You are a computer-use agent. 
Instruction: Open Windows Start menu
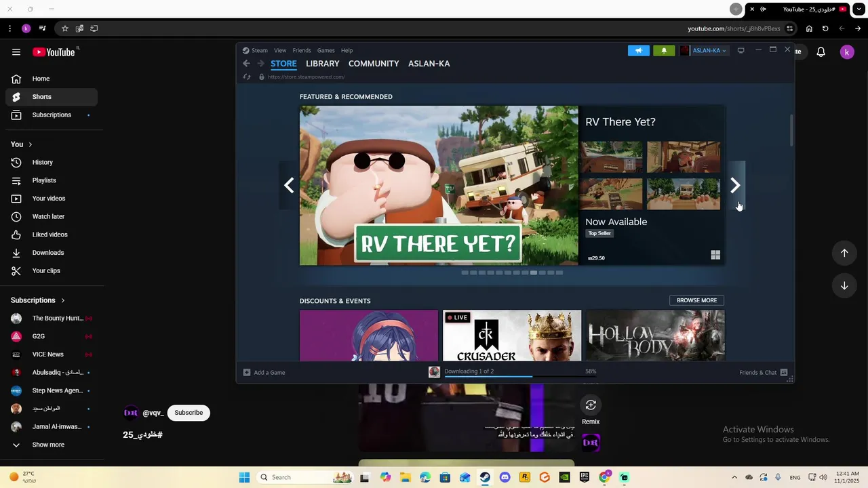(x=244, y=477)
